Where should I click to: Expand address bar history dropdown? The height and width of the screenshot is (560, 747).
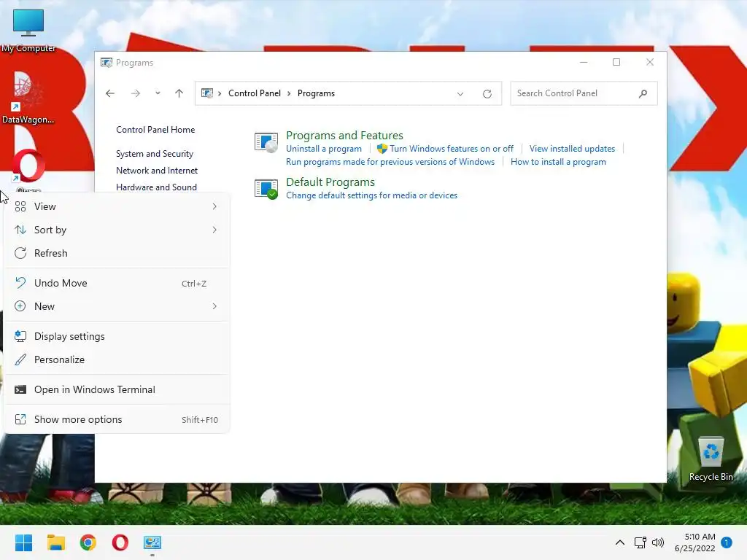460,94
